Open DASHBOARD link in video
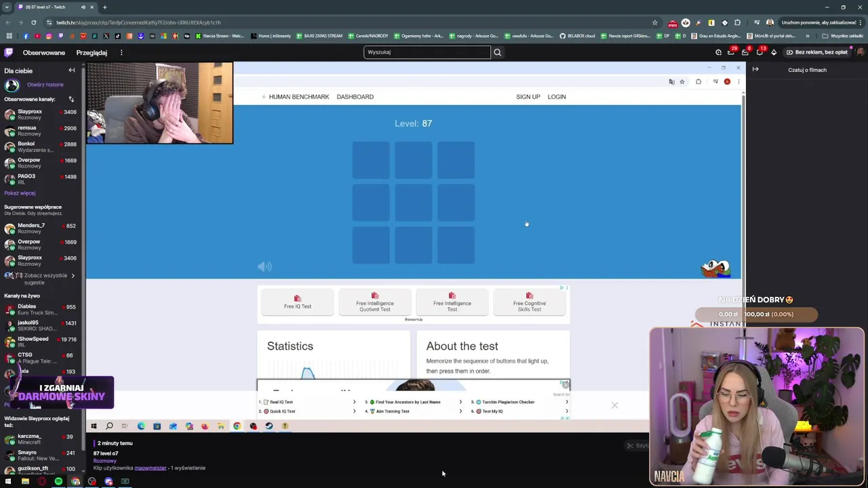 coord(355,97)
